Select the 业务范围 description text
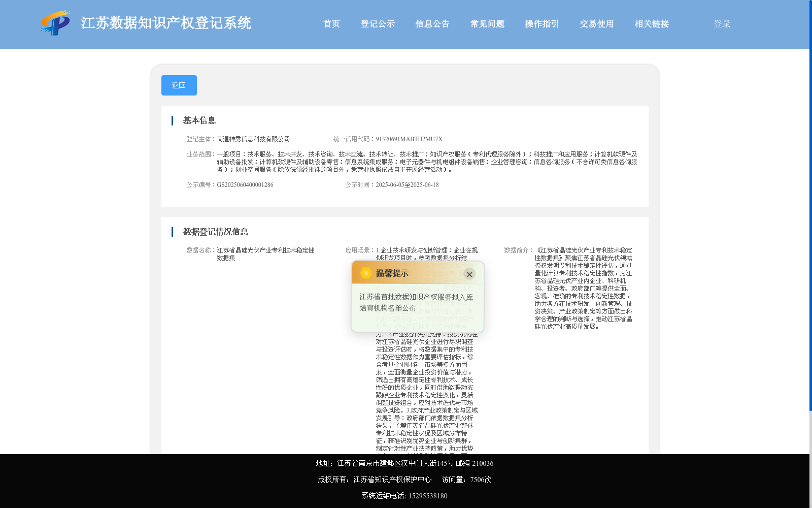812x508 pixels. point(427,162)
